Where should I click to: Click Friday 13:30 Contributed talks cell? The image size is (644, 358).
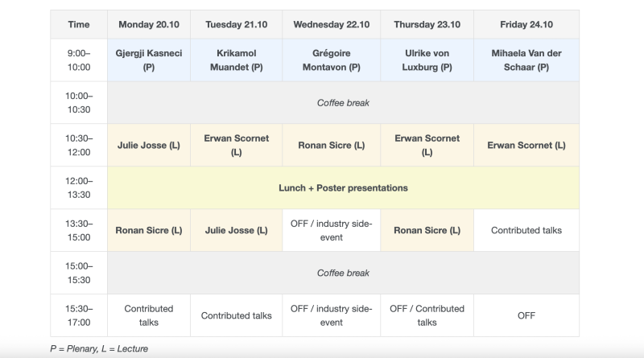tap(526, 230)
